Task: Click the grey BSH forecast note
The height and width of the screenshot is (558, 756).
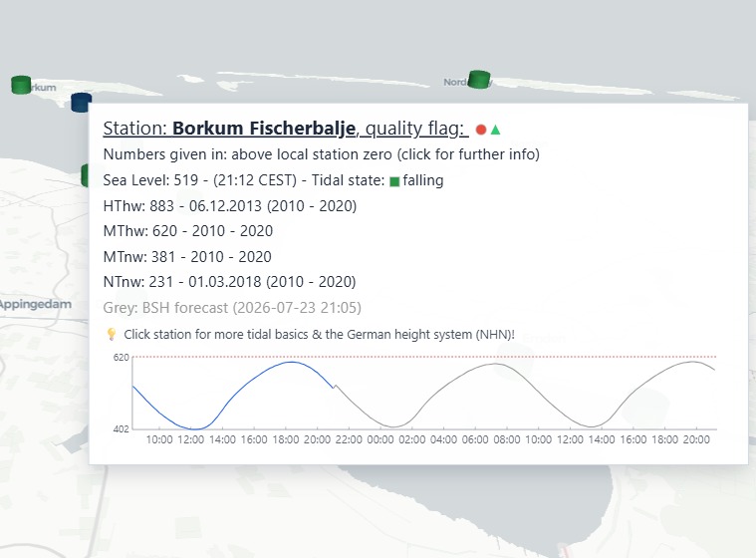Action: pos(232,308)
